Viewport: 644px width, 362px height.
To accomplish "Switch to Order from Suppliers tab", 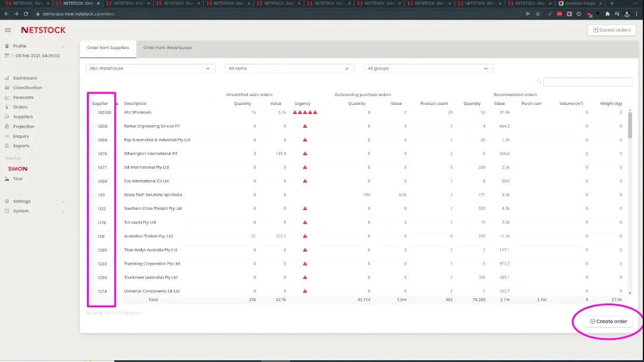I will coord(108,48).
